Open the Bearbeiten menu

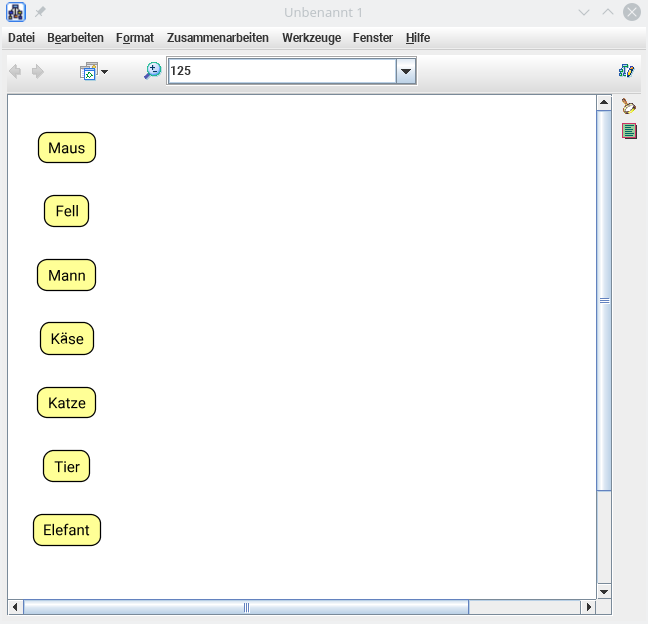tap(75, 38)
